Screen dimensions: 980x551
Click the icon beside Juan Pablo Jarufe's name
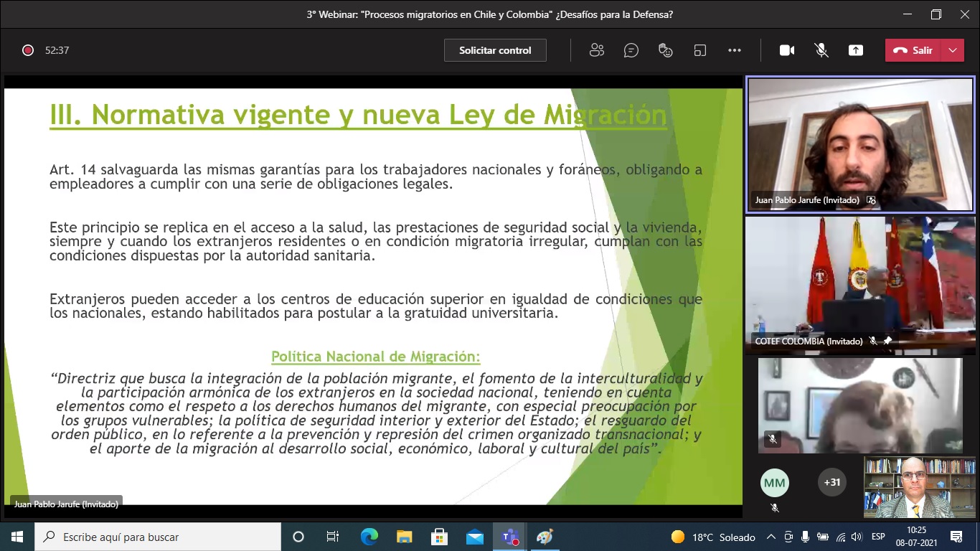pos(871,200)
